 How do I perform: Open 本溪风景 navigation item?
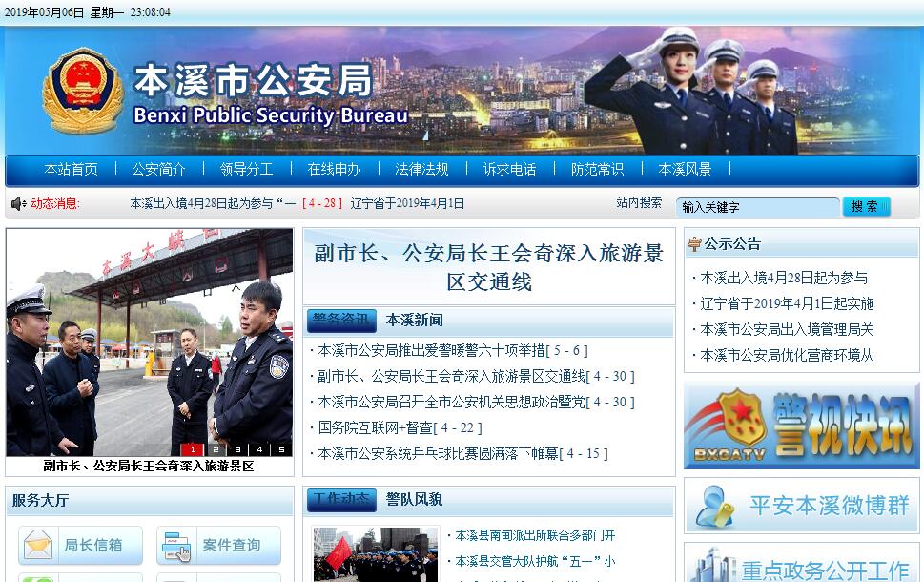(685, 169)
